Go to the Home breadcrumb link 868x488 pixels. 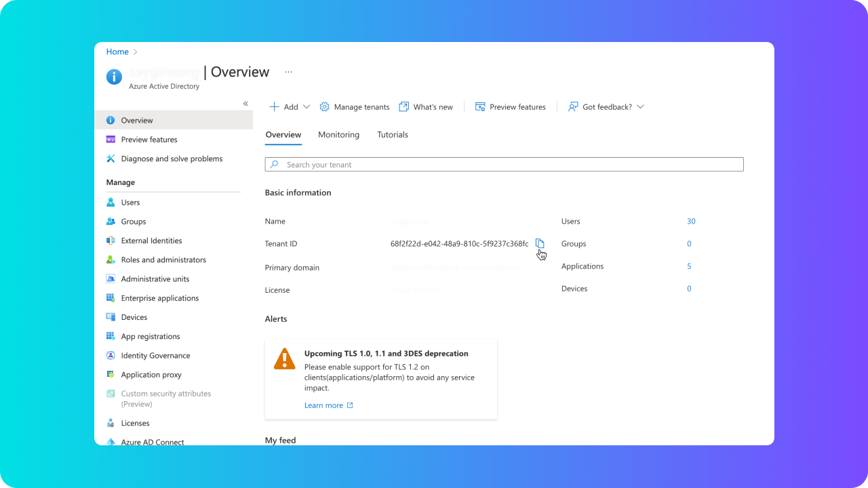(117, 52)
